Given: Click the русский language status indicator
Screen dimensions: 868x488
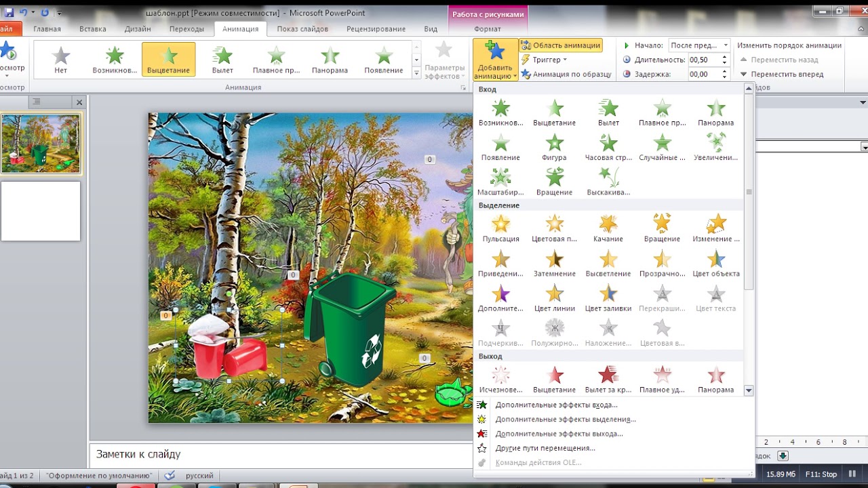Looking at the screenshot, I should click(x=199, y=476).
